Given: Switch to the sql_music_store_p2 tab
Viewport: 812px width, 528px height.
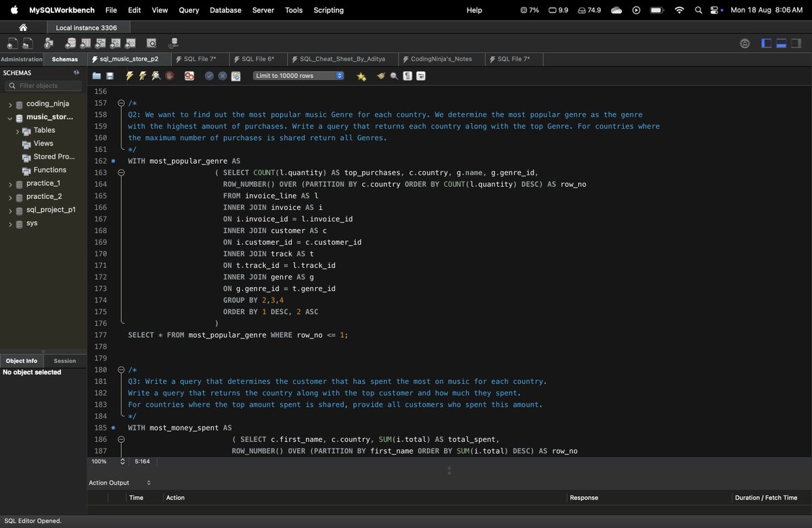Looking at the screenshot, I should tap(128, 59).
